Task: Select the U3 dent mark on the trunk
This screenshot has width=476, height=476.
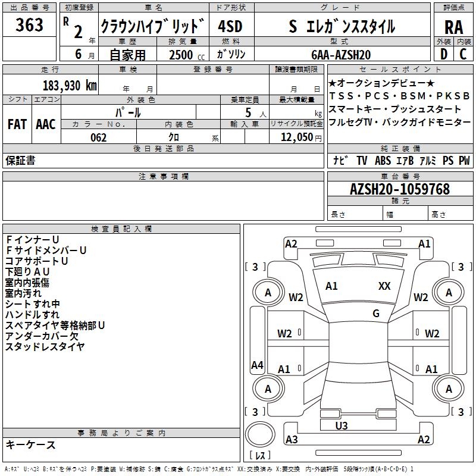Action: pyautogui.click(x=342, y=425)
